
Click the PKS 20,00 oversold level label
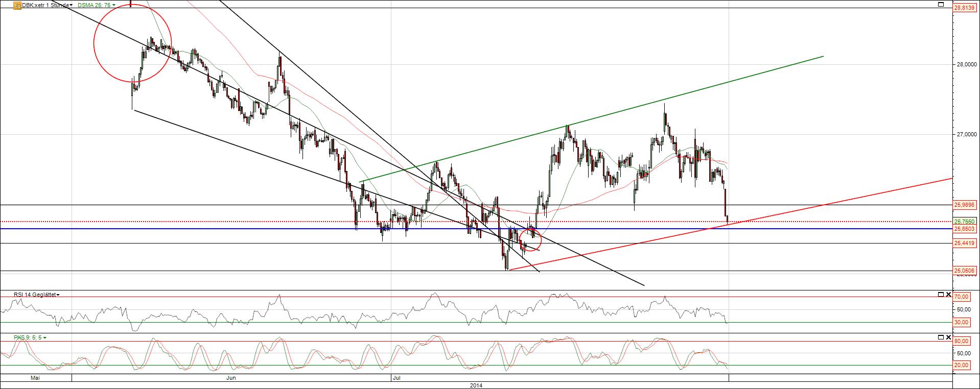point(962,365)
